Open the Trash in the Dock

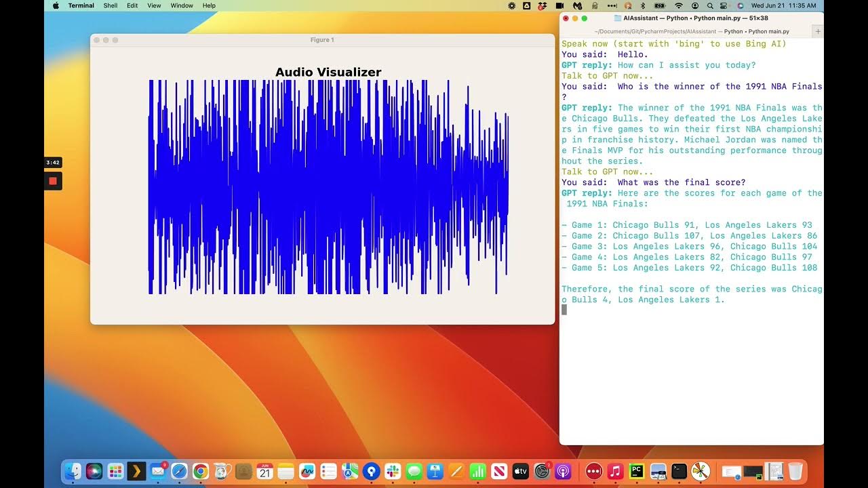click(795, 471)
